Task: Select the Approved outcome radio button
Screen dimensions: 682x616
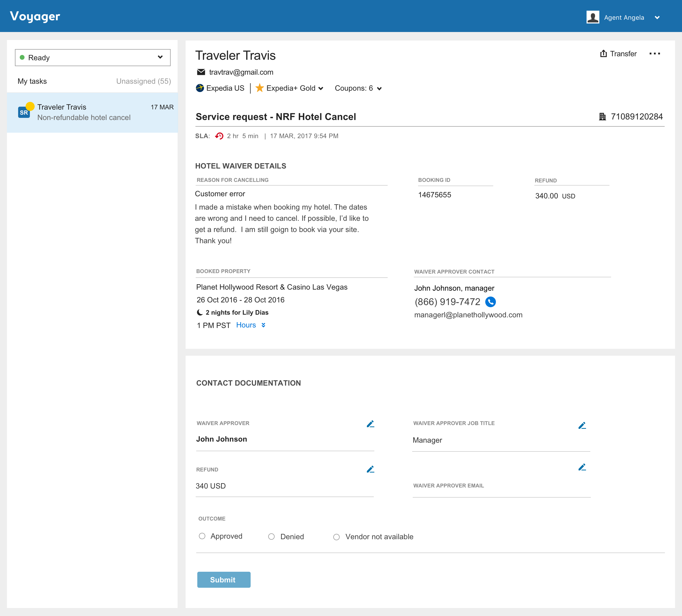Action: 202,536
